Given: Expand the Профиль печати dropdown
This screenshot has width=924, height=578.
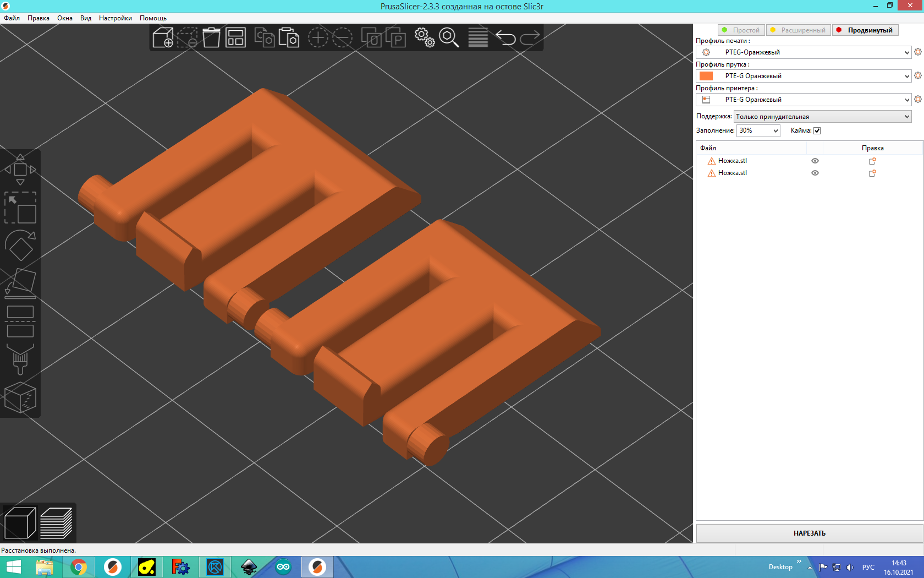Looking at the screenshot, I should 907,52.
